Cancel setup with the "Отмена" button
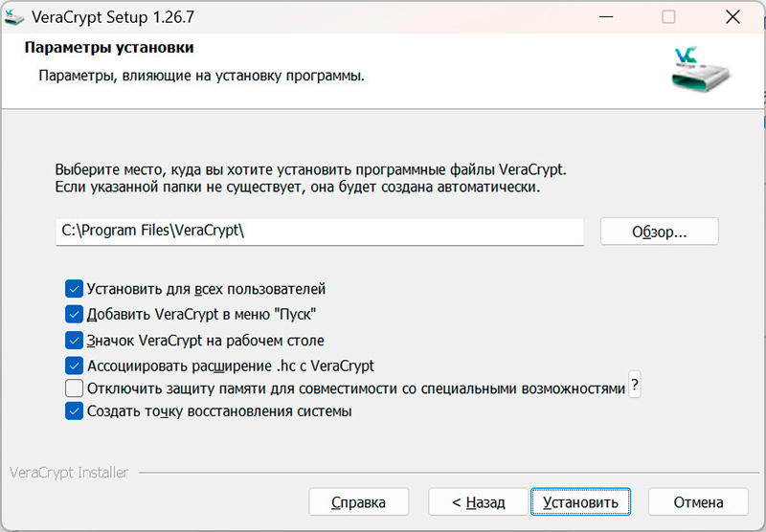The width and height of the screenshot is (766, 532). click(x=697, y=502)
